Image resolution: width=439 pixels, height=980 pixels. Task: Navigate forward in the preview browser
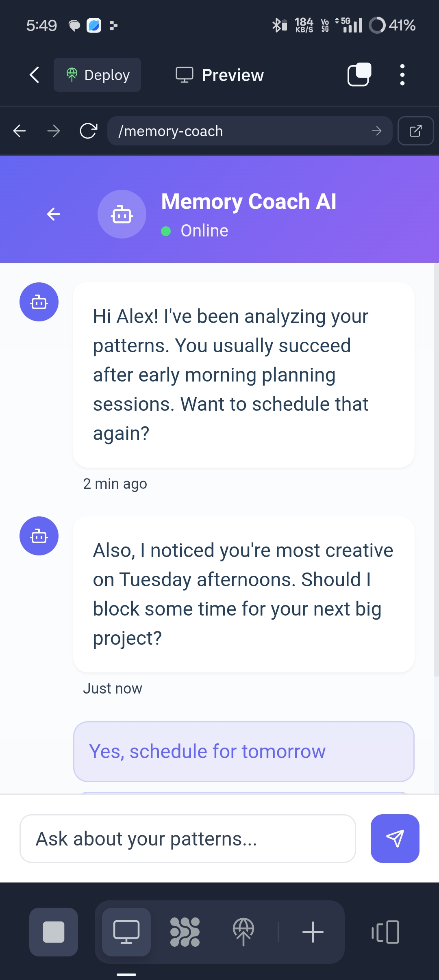pos(54,131)
